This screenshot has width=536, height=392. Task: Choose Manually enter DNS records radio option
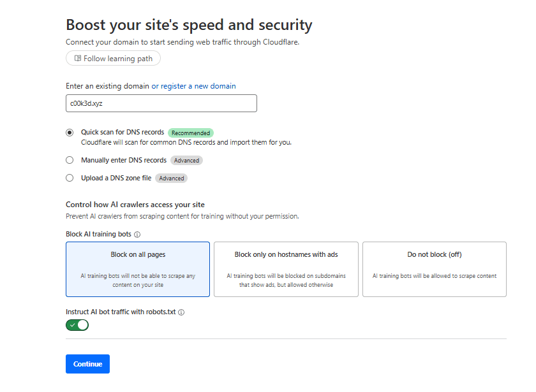[70, 160]
